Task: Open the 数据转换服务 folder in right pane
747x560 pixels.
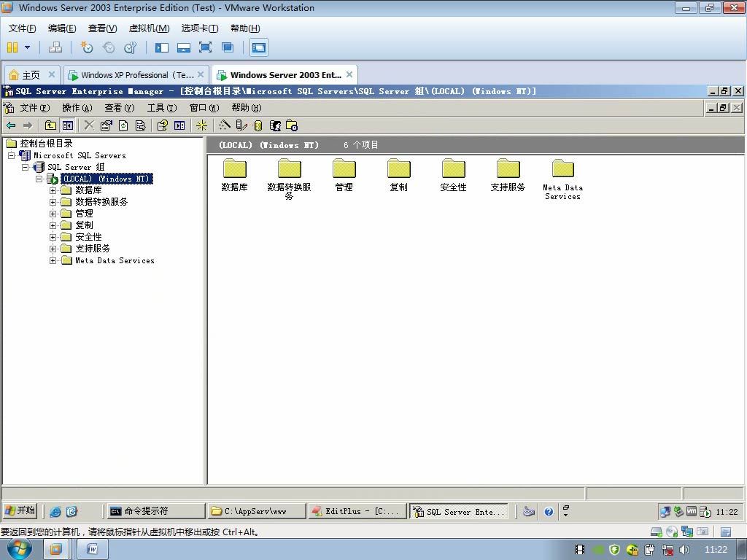Action: tap(289, 179)
